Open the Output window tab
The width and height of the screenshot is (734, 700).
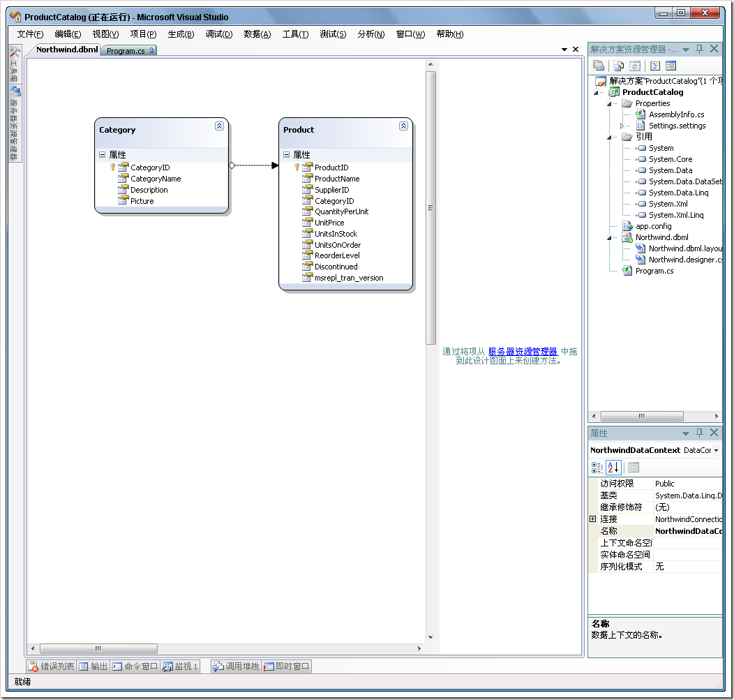tap(93, 667)
